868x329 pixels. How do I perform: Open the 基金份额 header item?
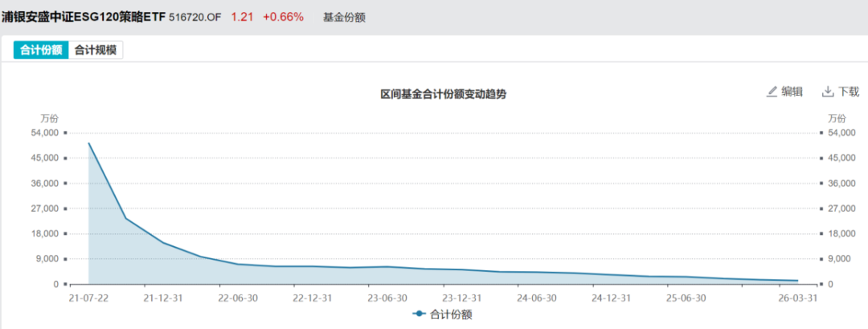click(344, 17)
